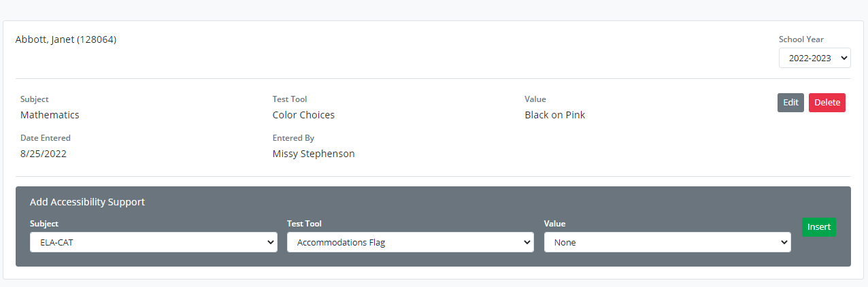Click the Test Tool label above Color Choices
Image resolution: width=868 pixels, height=287 pixels.
[x=290, y=99]
